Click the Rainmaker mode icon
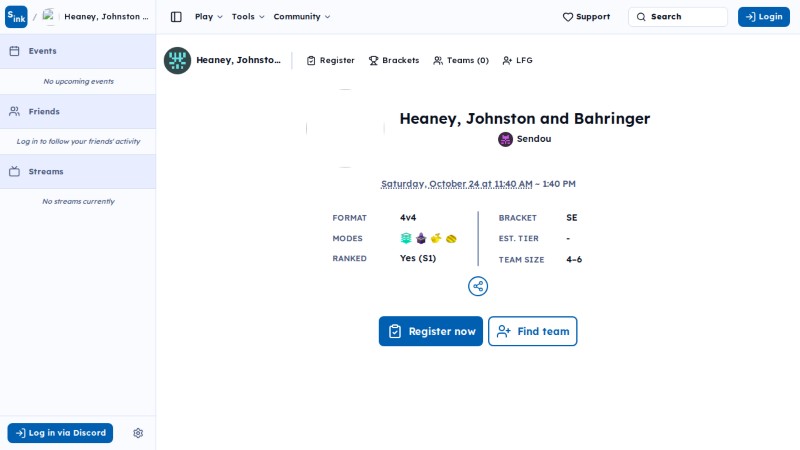Viewport: 800px width, 450px height. (436, 238)
